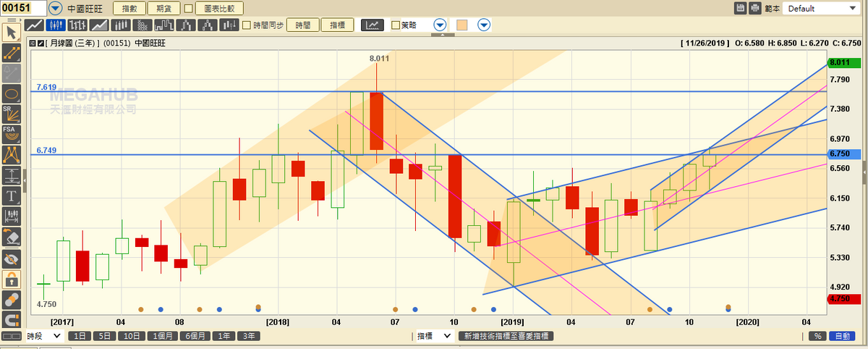Save the chart template
The image size is (868, 349).
pos(741,8)
